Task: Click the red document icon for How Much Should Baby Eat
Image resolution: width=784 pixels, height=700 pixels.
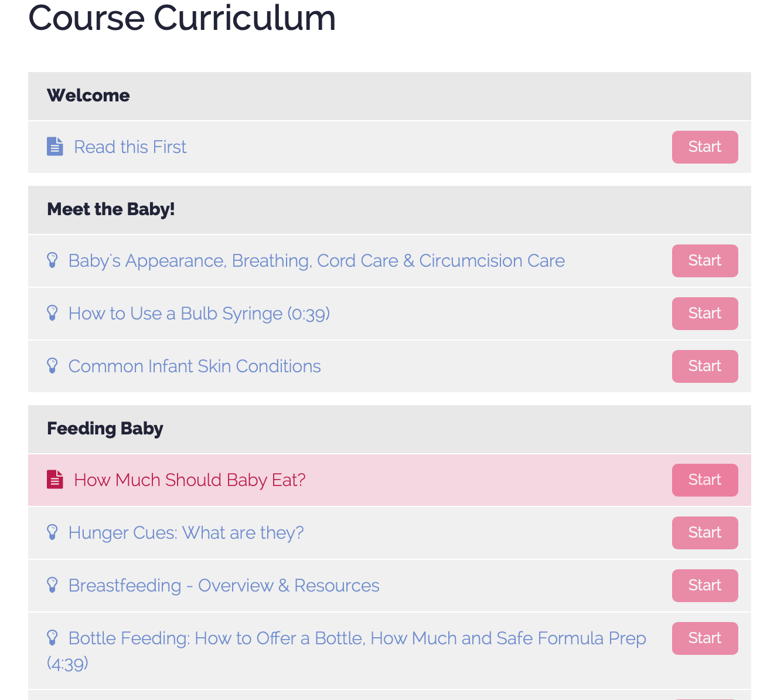Action: point(54,480)
